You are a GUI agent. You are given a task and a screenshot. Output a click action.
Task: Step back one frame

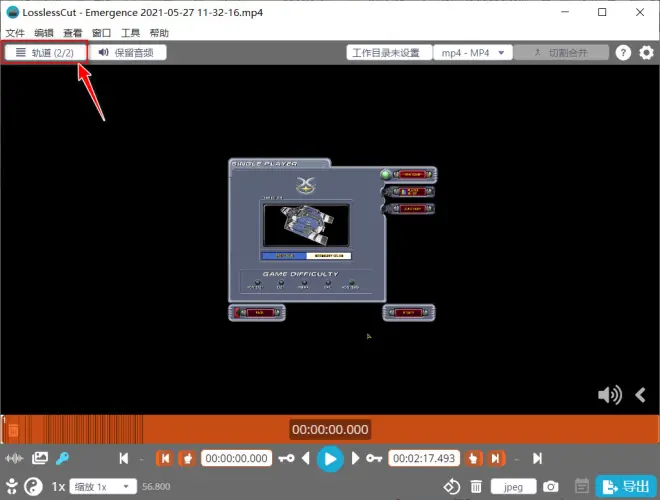(x=306, y=458)
